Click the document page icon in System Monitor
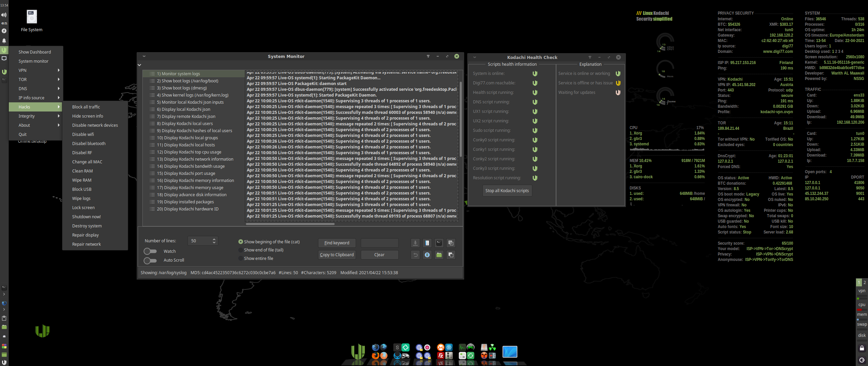 pos(427,243)
